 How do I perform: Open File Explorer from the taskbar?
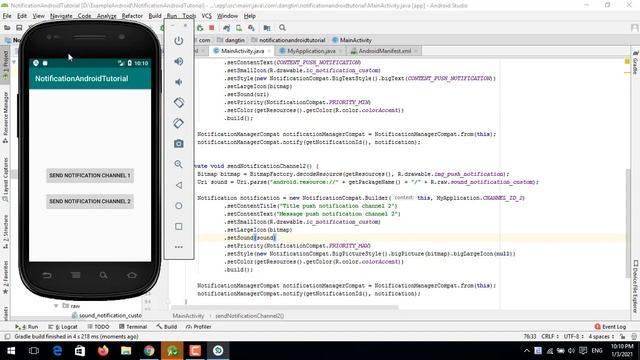pos(126,351)
